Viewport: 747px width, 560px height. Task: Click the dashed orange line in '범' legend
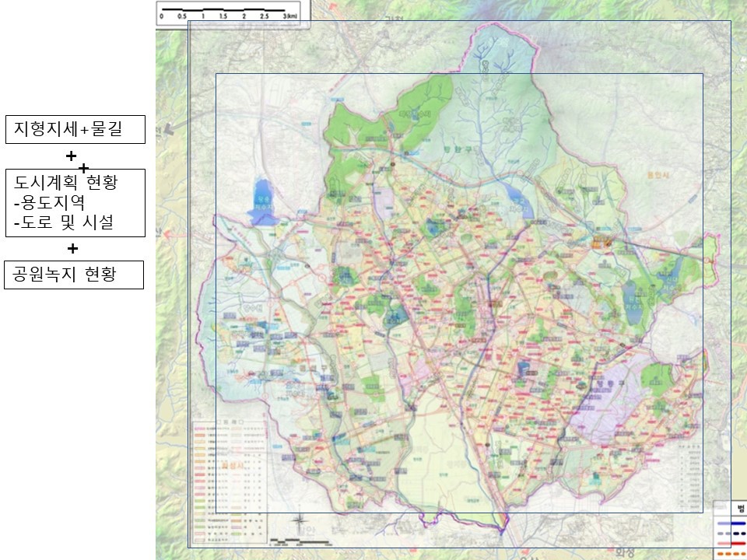[x=732, y=554]
